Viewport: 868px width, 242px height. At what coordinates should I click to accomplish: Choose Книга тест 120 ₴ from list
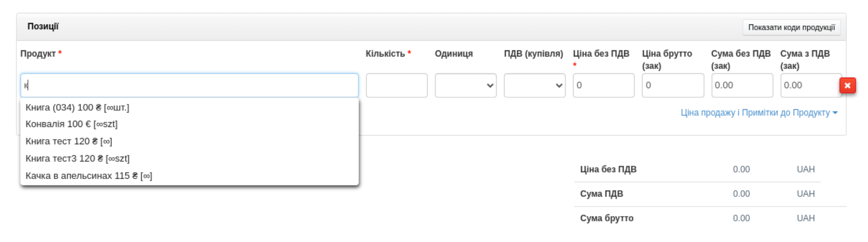(69, 141)
